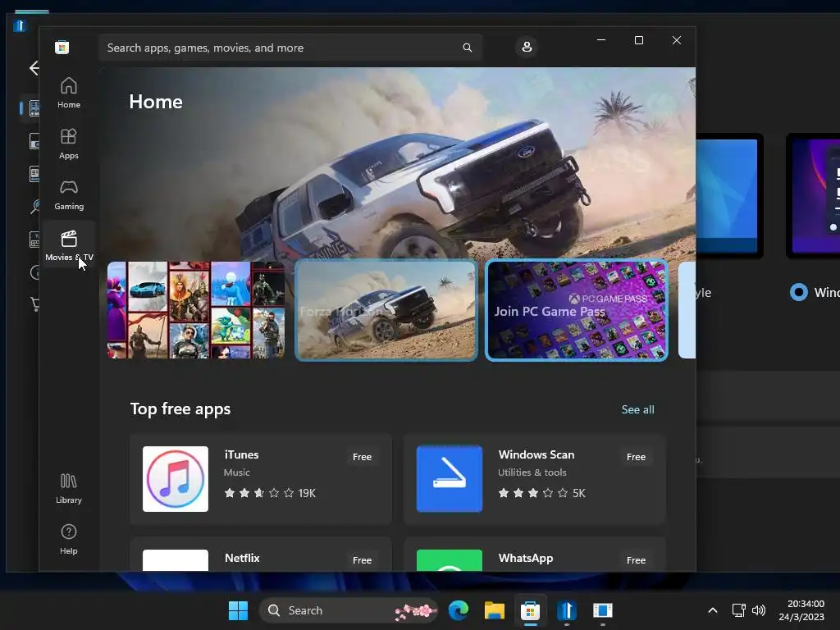Open the Apps section in Store sidebar
This screenshot has height=630, width=840.
point(69,144)
